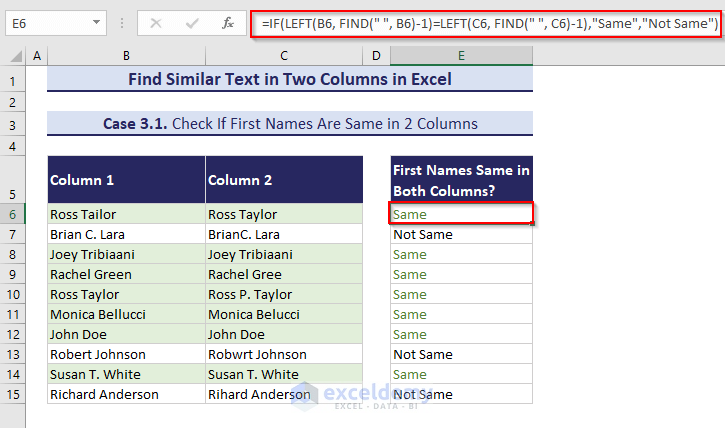Click cell containing Robwrt Johnson
The width and height of the screenshot is (725, 428).
click(284, 354)
